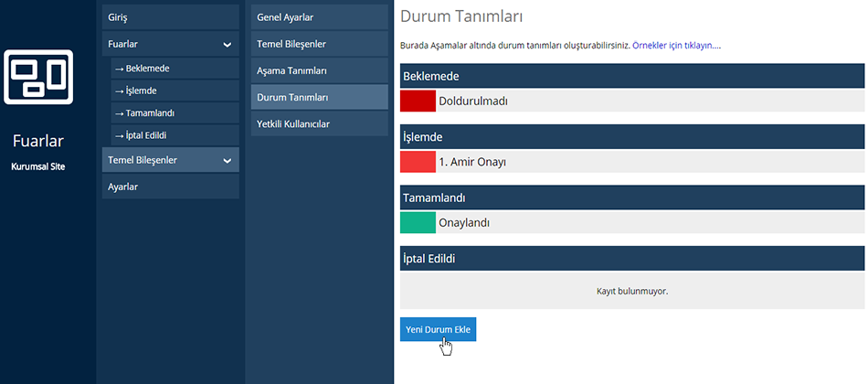Click the light red swatch beside 1. Amir Onayı
This screenshot has height=384, width=868.
point(418,163)
